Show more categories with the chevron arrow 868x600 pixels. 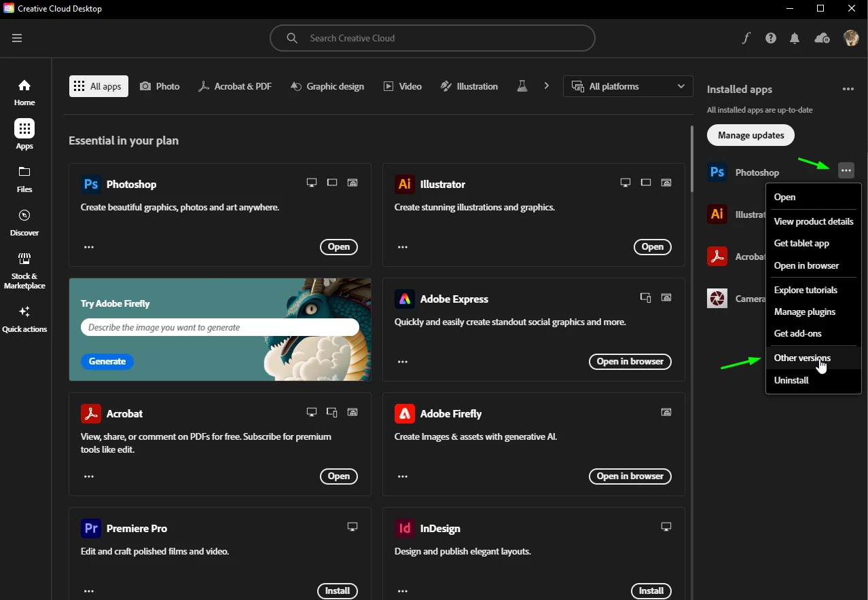pyautogui.click(x=547, y=86)
